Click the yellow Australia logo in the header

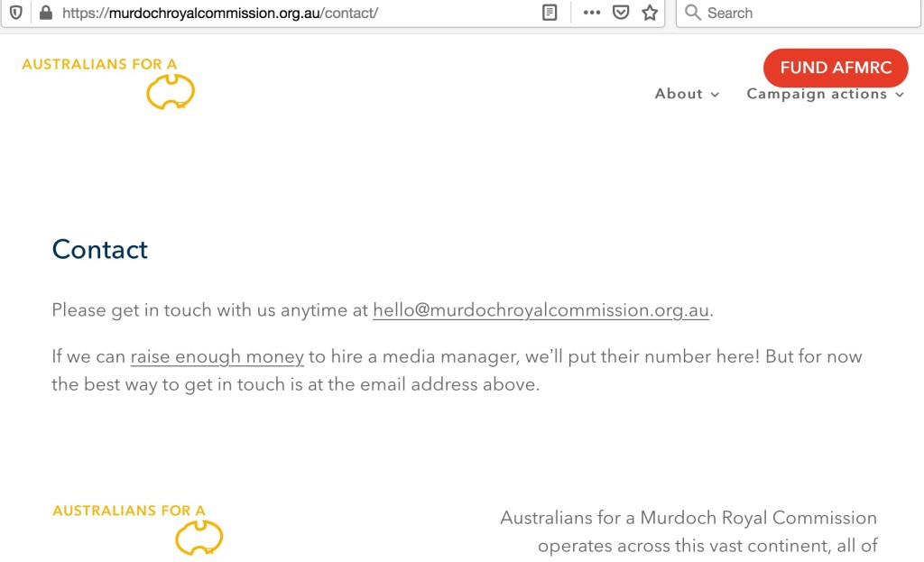171,92
